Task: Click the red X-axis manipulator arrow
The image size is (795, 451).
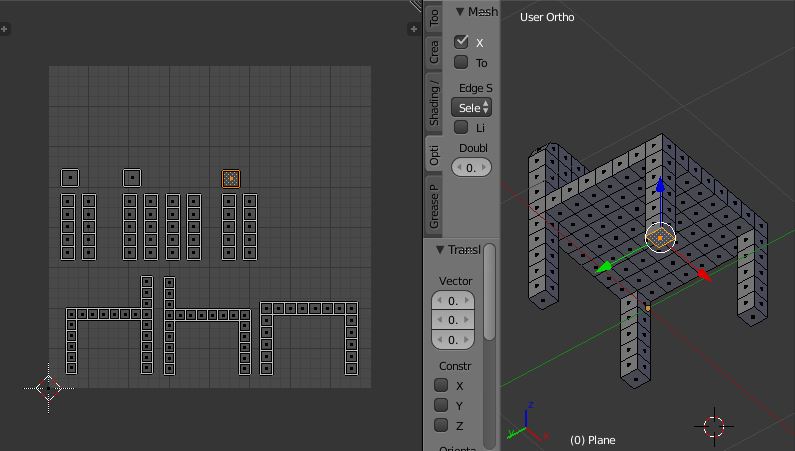Action: (x=704, y=274)
